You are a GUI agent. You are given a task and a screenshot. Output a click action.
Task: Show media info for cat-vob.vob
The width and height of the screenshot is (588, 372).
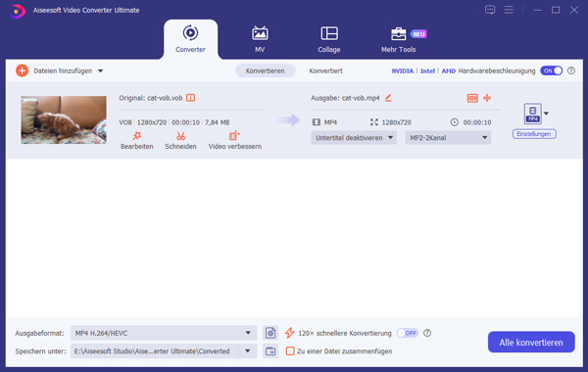[x=191, y=98]
